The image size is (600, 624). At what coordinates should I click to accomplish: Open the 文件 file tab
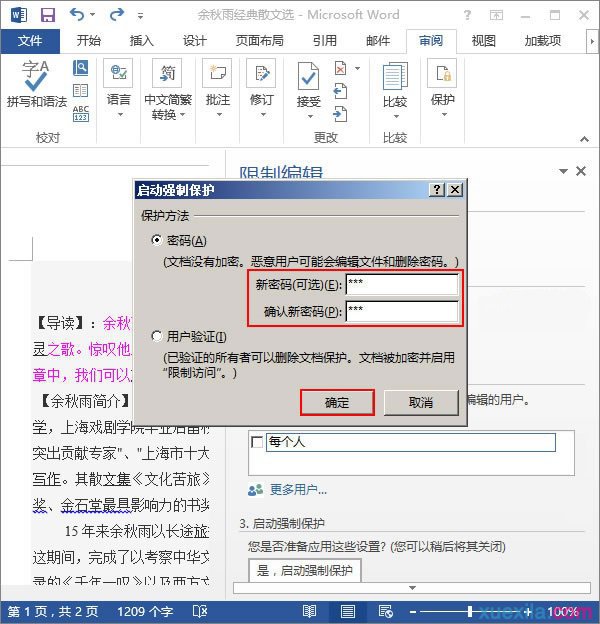(30, 41)
